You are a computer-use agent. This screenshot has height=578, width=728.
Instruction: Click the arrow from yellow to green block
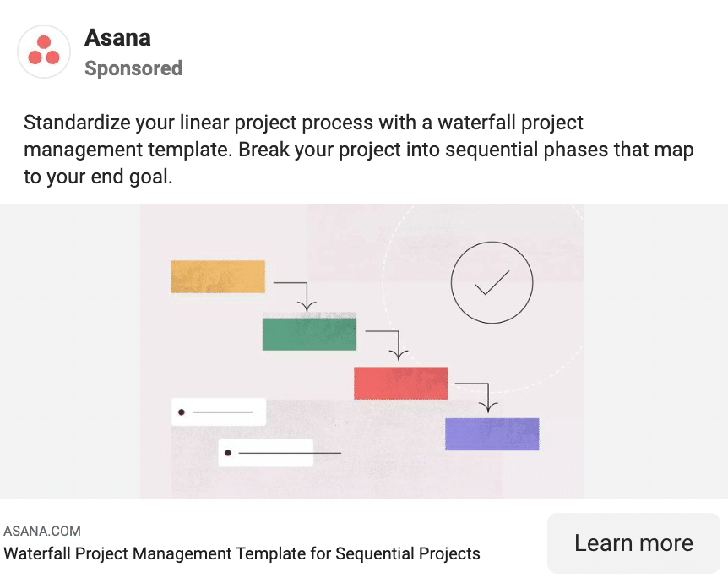(296, 296)
